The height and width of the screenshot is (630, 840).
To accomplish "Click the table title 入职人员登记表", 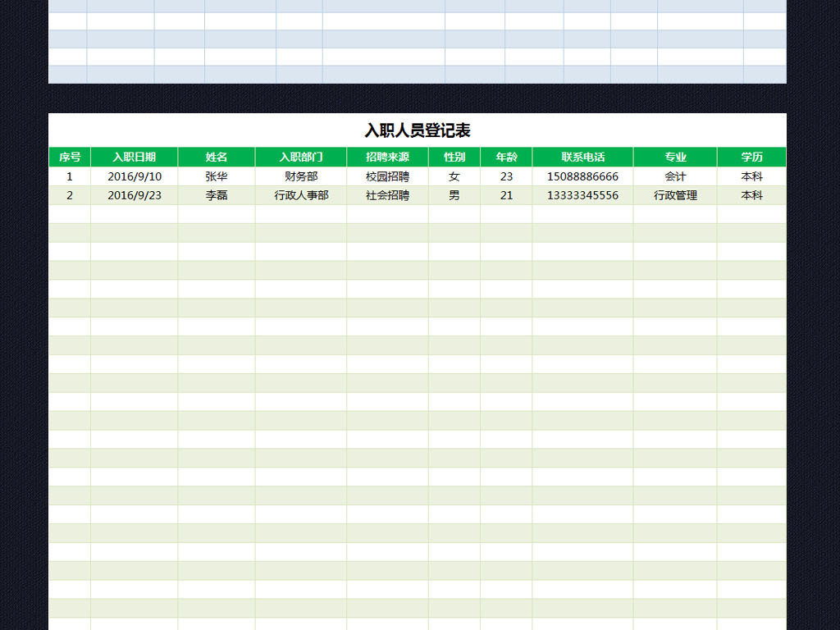I will pos(418,130).
